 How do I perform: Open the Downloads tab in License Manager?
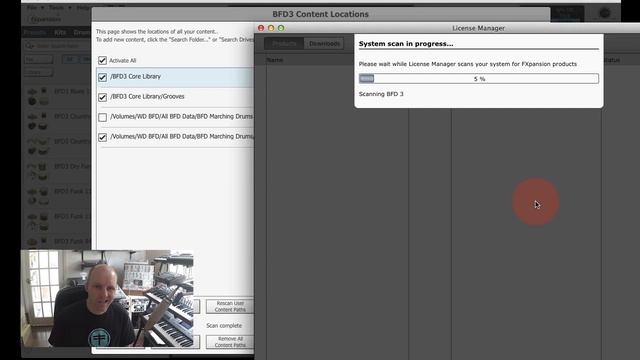pyautogui.click(x=324, y=44)
